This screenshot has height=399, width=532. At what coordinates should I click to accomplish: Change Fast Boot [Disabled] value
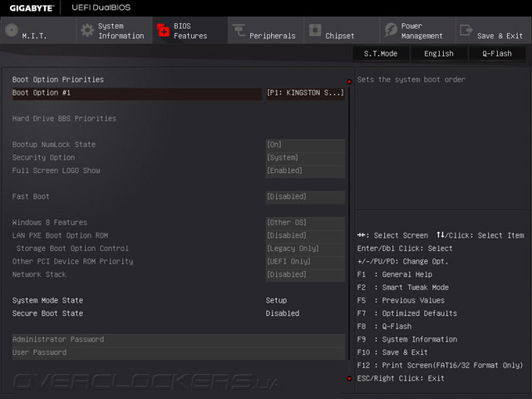305,197
